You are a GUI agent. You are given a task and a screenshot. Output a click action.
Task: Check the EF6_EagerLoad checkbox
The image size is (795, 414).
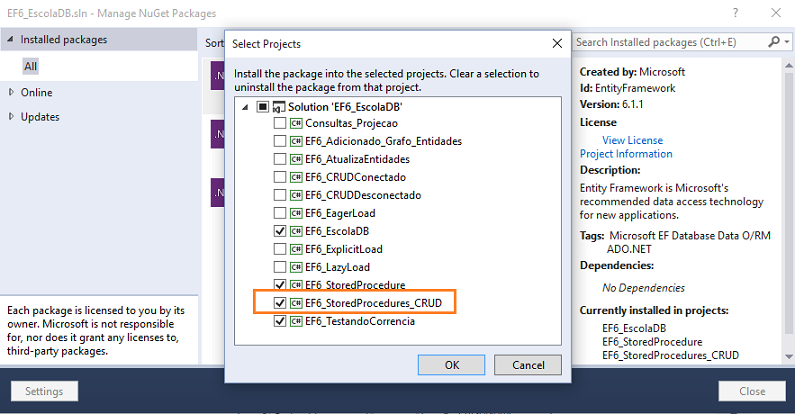pyautogui.click(x=279, y=213)
